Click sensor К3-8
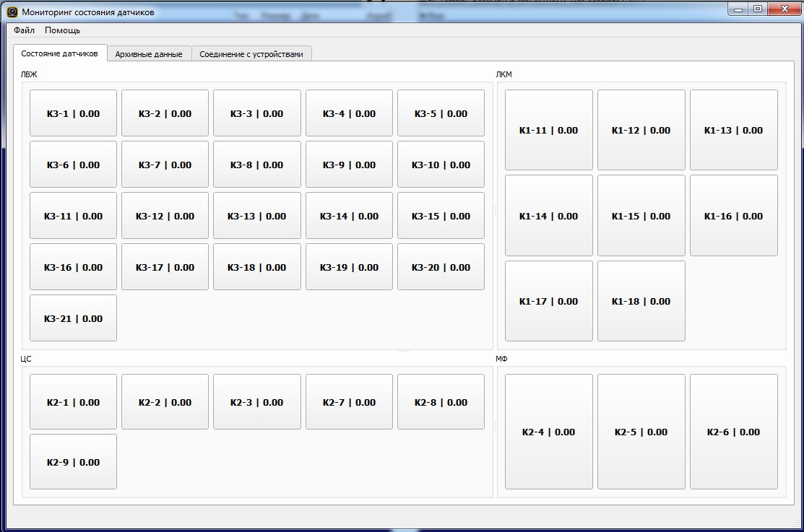The width and height of the screenshot is (804, 532). (x=257, y=165)
